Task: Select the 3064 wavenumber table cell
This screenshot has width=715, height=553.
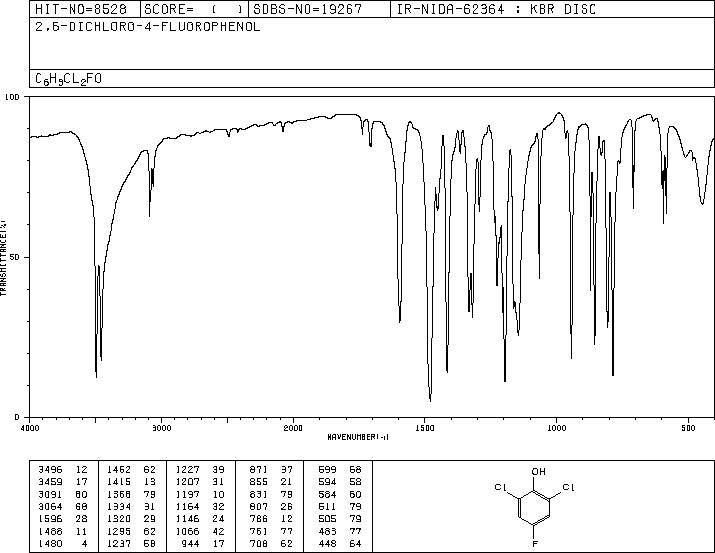Action: click(50, 506)
